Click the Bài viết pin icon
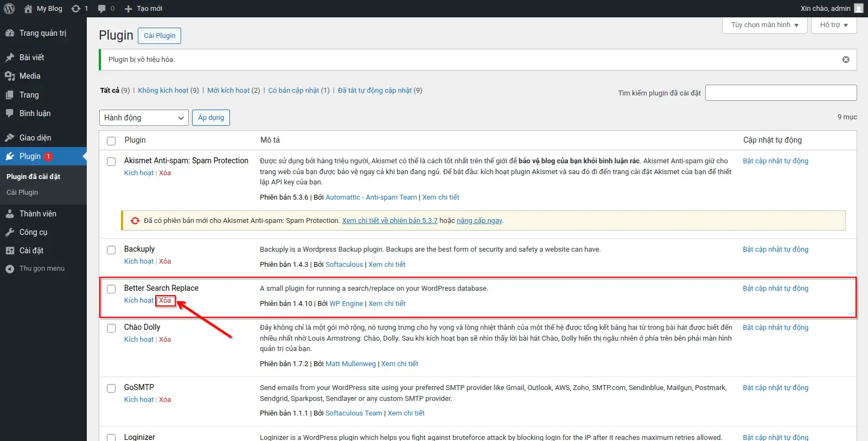 tap(10, 57)
